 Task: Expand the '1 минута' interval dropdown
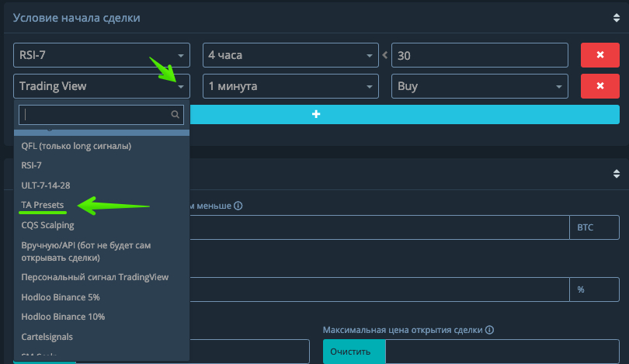point(290,86)
